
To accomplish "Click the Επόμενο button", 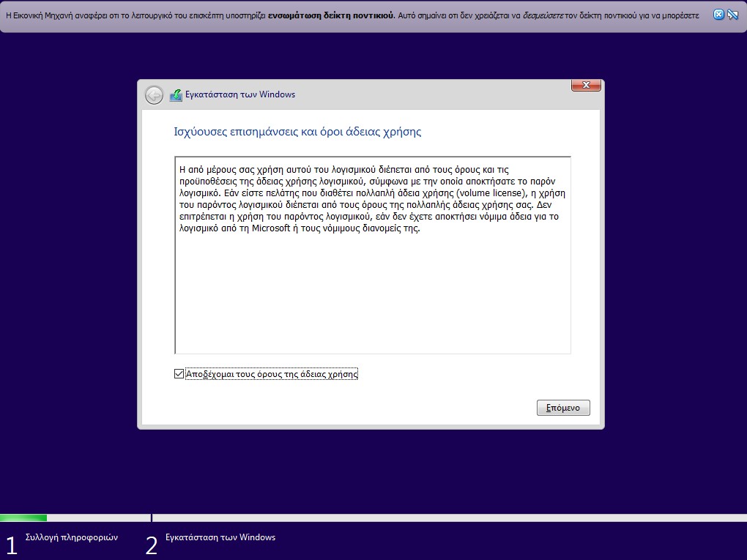I will (x=563, y=408).
